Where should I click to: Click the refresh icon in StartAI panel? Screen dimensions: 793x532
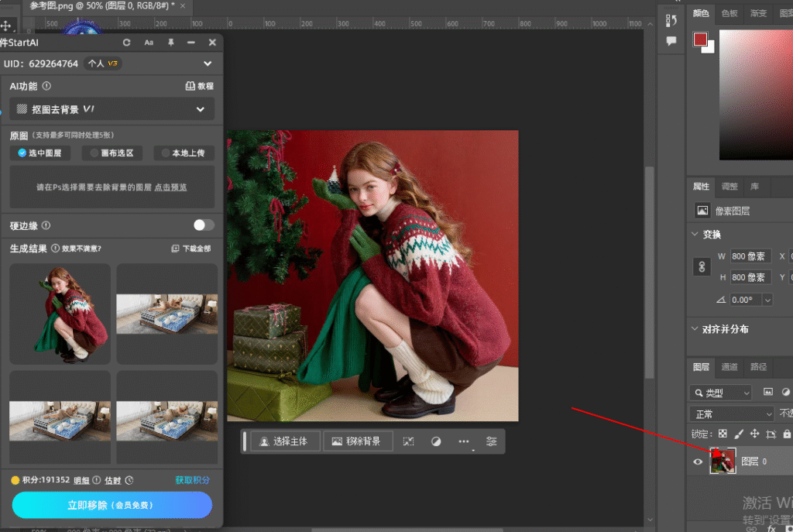(127, 43)
